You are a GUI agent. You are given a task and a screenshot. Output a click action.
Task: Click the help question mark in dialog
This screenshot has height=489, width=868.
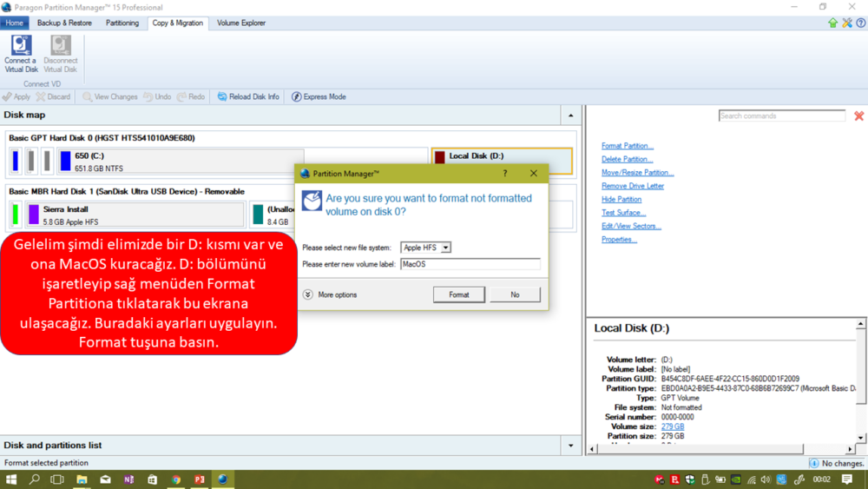(505, 174)
